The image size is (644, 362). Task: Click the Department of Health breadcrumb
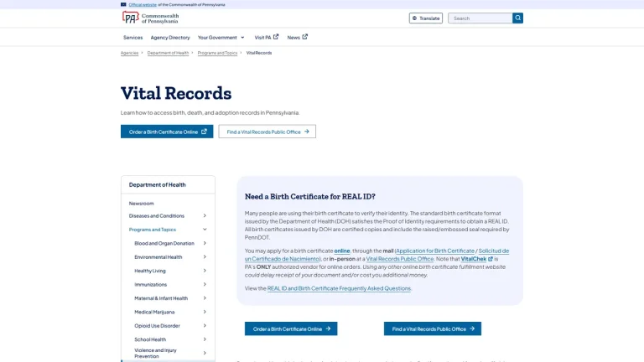point(168,53)
